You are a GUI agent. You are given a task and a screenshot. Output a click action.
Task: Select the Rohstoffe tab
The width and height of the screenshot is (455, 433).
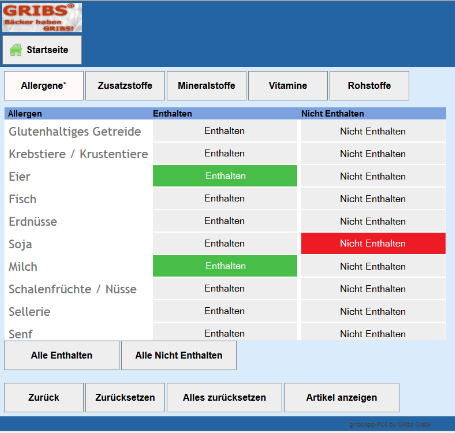pyautogui.click(x=369, y=86)
